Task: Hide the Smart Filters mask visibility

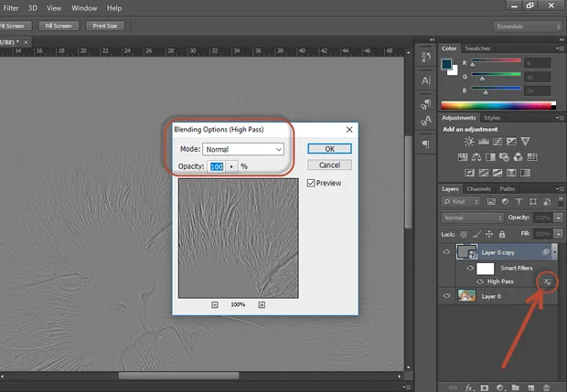Action: pyautogui.click(x=470, y=268)
